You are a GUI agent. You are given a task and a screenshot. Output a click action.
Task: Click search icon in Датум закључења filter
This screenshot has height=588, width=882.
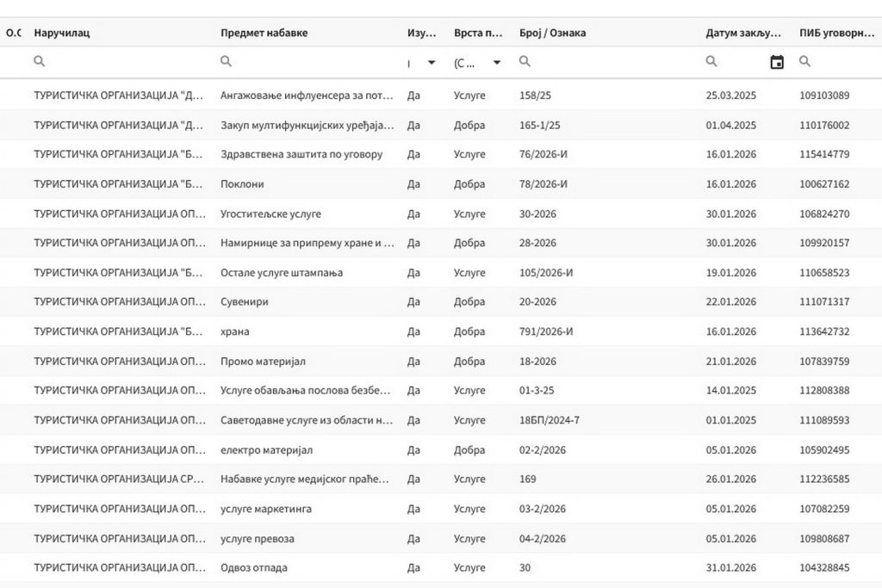click(711, 62)
